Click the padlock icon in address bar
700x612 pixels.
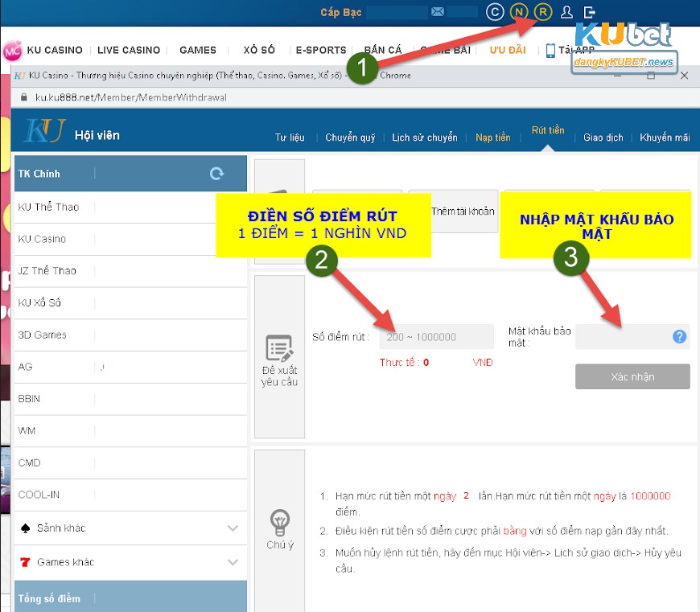point(24,97)
